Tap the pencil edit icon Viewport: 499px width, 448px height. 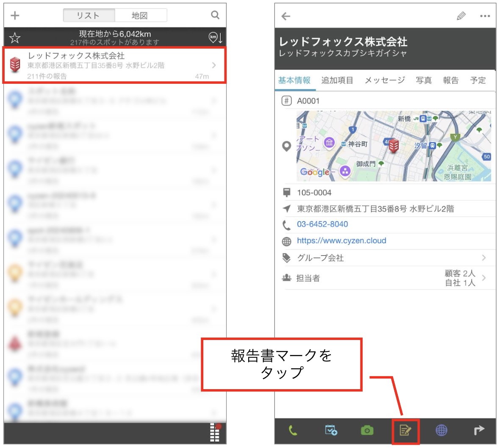pyautogui.click(x=461, y=16)
